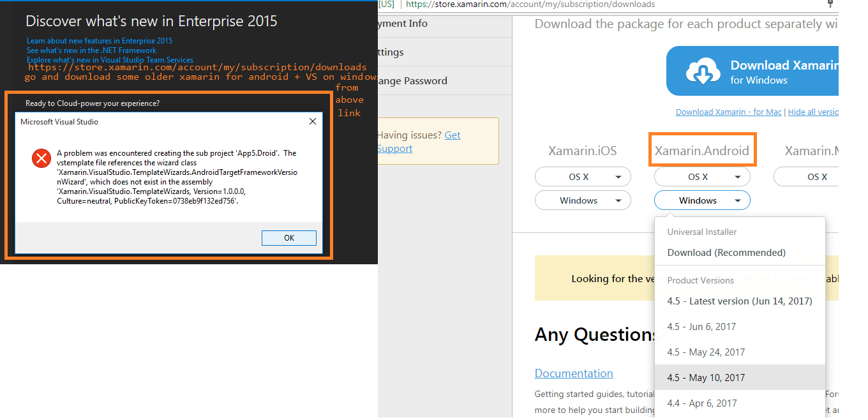
Task: Open the 'Download Xamarin - for Mac' link
Action: [728, 112]
